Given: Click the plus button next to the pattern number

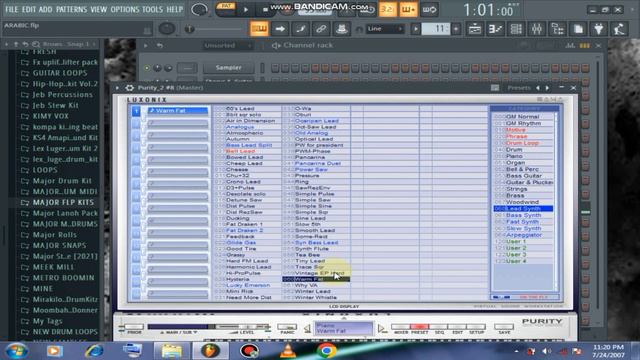Looking at the screenshot, I should point(456,29).
